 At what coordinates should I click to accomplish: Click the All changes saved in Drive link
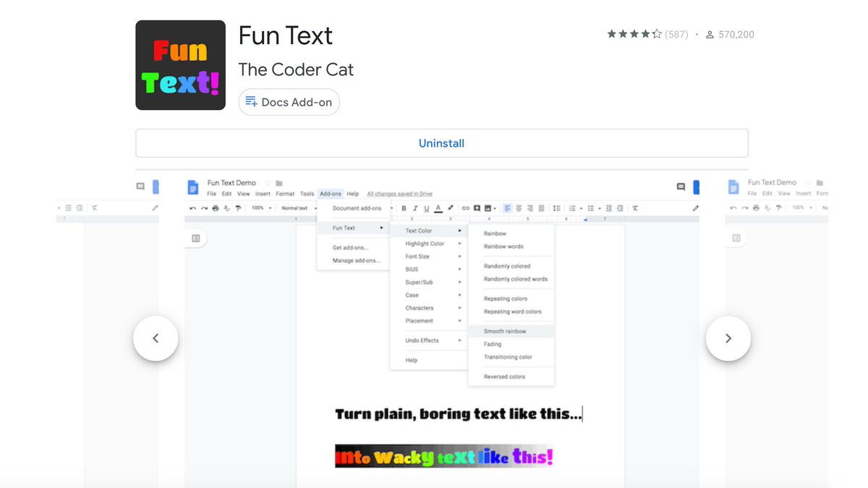tap(399, 194)
